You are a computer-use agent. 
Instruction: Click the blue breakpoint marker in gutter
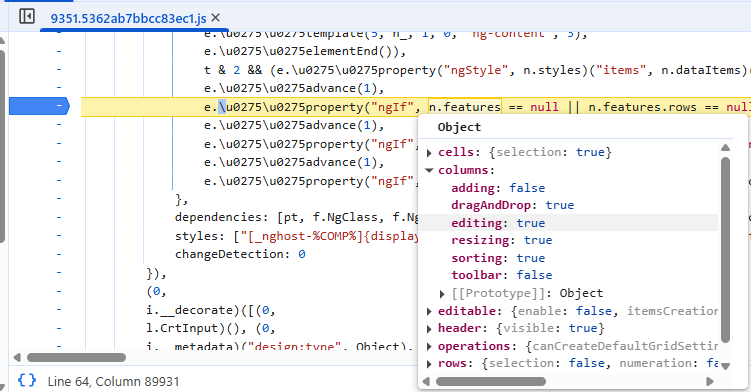40,106
